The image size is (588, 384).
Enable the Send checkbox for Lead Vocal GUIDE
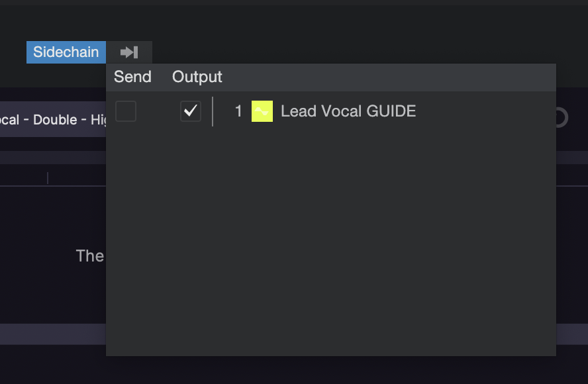(125, 111)
